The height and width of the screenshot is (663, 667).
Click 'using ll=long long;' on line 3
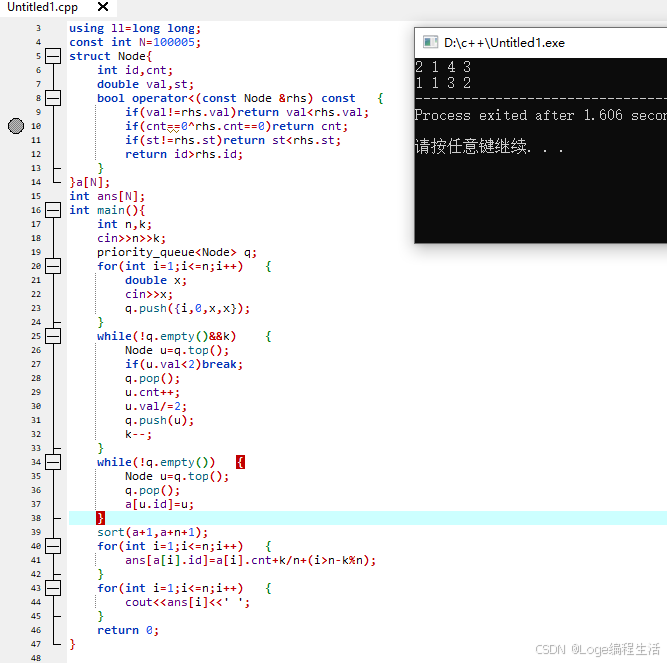click(135, 28)
